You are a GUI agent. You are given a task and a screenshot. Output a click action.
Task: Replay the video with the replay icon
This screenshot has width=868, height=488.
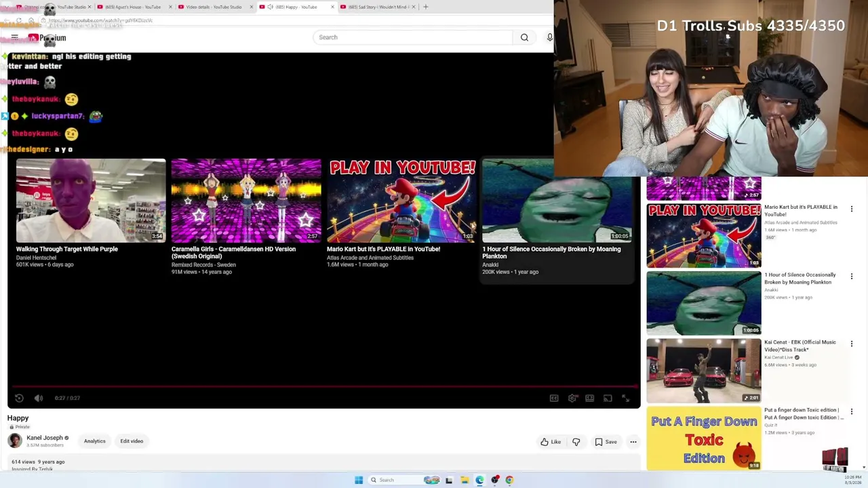(x=19, y=398)
